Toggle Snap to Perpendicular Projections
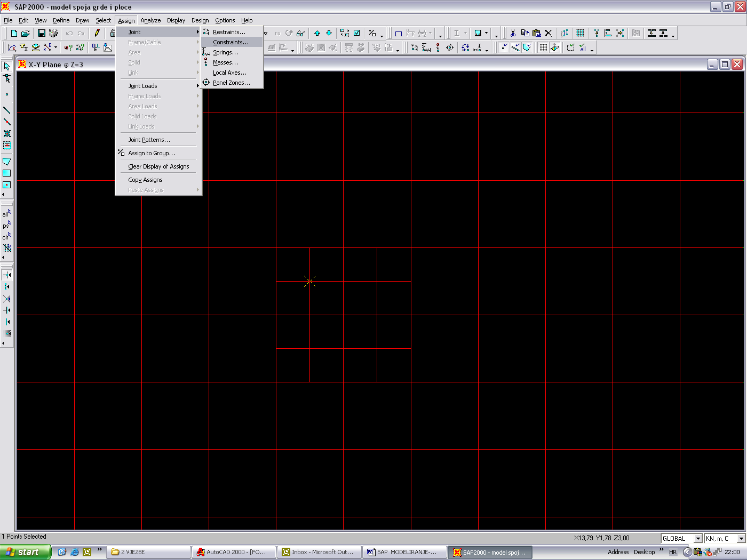Image resolution: width=747 pixels, height=560 pixels. point(7,310)
